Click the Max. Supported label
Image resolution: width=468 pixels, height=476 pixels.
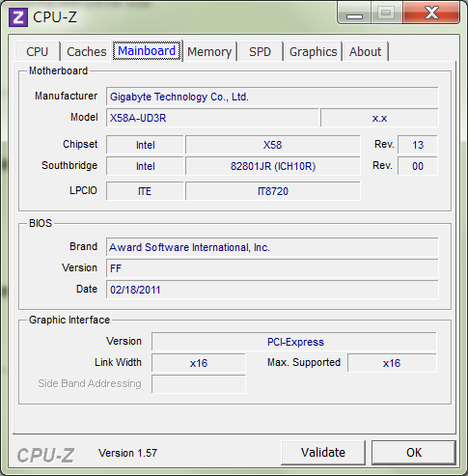point(304,362)
